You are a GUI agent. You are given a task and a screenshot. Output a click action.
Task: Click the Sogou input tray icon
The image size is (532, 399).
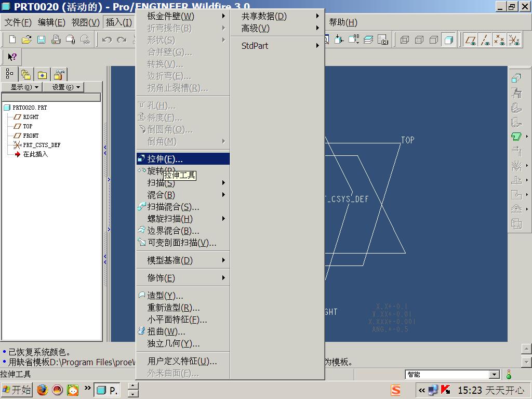coord(395,390)
